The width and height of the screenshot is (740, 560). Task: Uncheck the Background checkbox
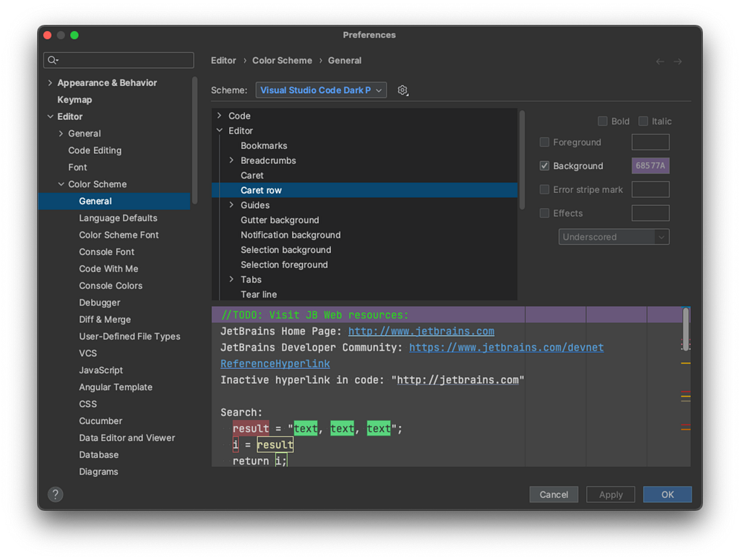click(544, 165)
